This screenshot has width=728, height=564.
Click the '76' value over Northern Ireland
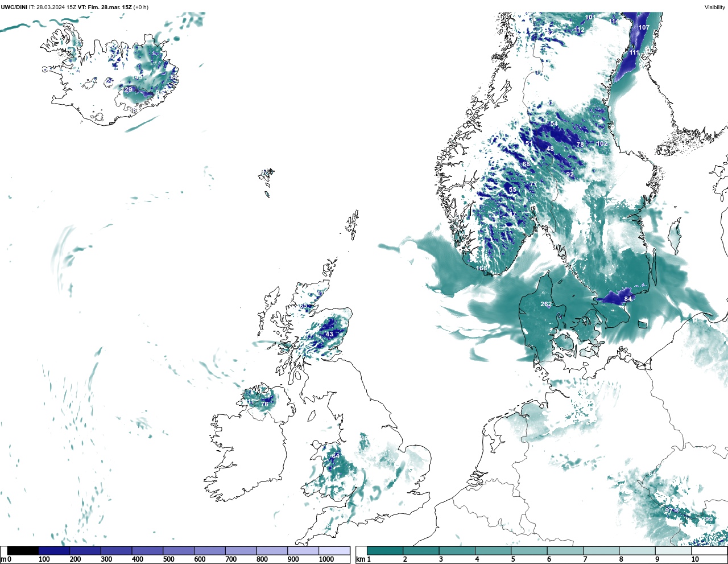[x=264, y=404]
